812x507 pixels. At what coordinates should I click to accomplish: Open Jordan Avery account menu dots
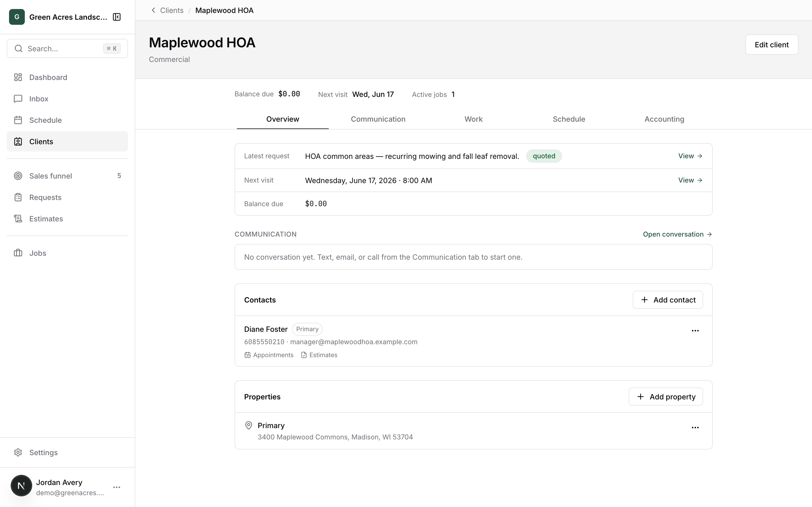(x=117, y=487)
